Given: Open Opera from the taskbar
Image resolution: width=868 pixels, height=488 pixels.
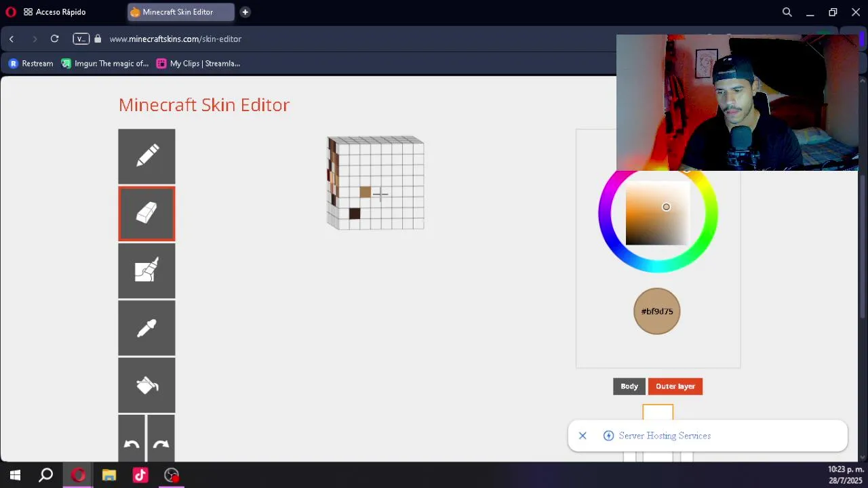Looking at the screenshot, I should (78, 475).
